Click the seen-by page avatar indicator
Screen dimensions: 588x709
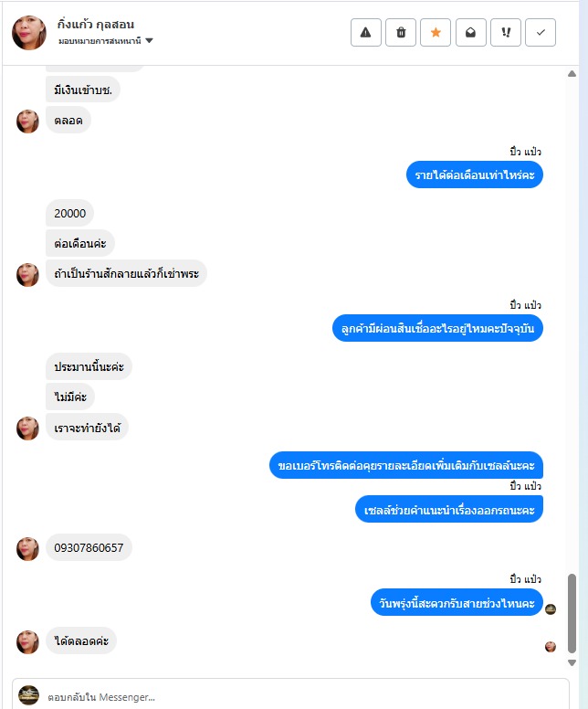point(551,609)
